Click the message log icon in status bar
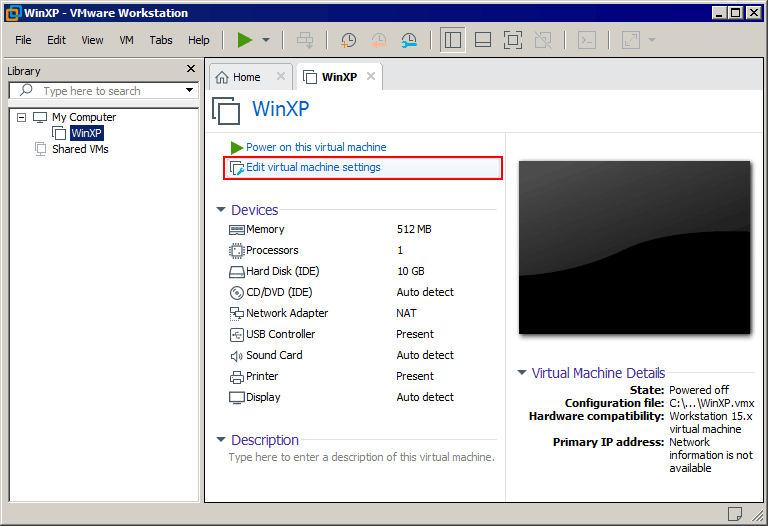 tap(735, 514)
